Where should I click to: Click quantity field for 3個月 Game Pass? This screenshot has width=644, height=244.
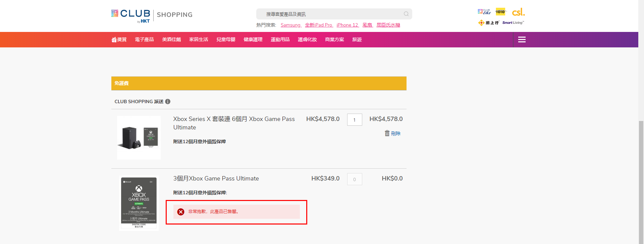click(x=355, y=179)
